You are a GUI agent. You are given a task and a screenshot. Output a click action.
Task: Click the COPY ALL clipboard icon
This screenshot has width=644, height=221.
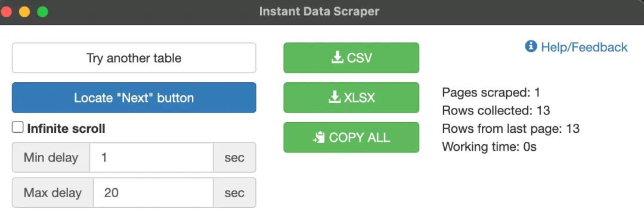tap(318, 138)
